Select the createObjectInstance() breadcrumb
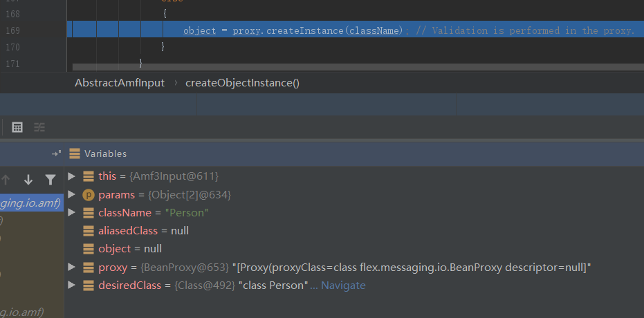The image size is (644, 318). pyautogui.click(x=242, y=83)
